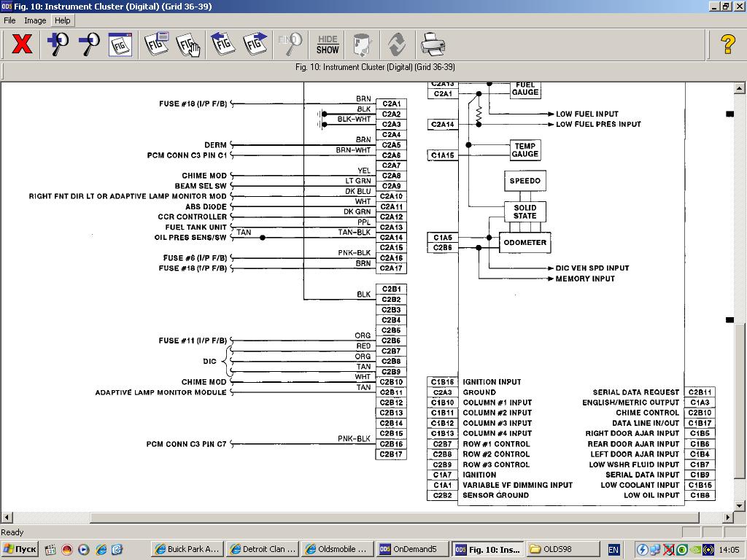Open the File menu
The image size is (747, 560).
pyautogui.click(x=10, y=20)
